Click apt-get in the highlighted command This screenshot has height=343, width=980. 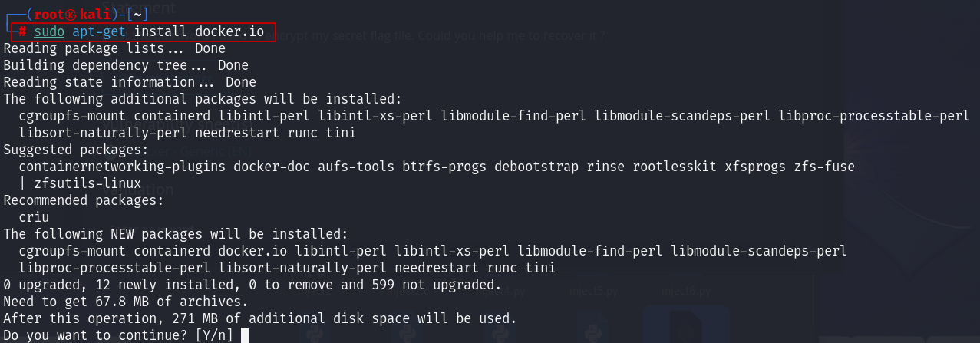pos(100,31)
